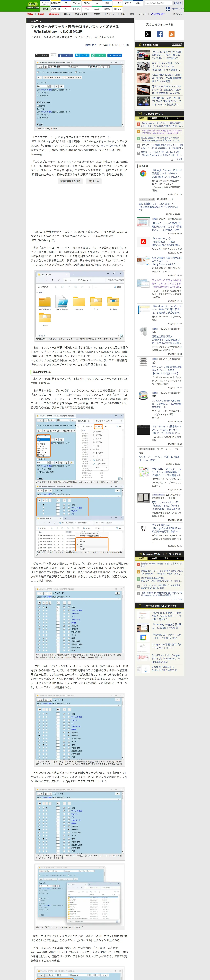
Task: Open author 樽井 秀人 link
Action: coord(91,45)
